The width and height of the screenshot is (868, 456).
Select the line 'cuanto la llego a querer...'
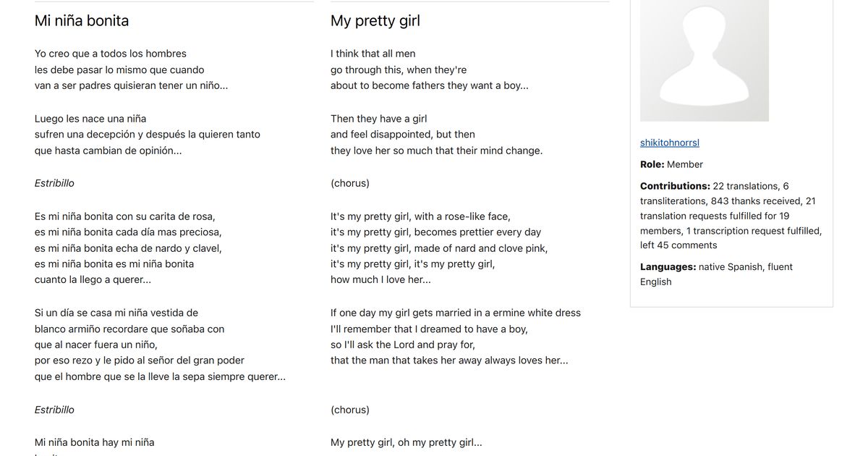(93, 279)
